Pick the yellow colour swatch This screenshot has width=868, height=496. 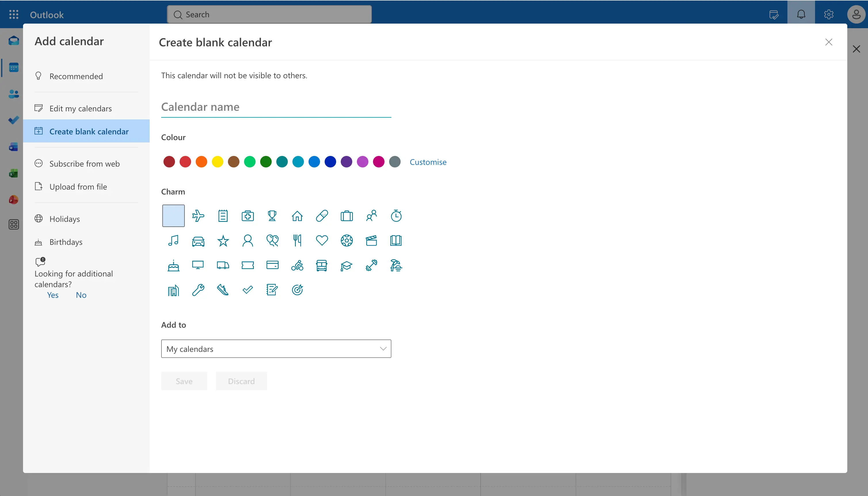(x=217, y=162)
